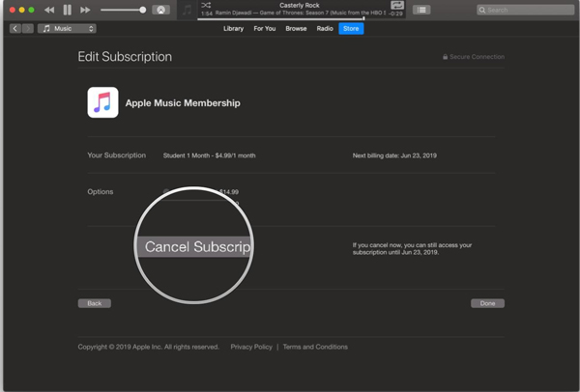Click the Back button
Viewport: 580px width, 392px height.
pos(95,303)
